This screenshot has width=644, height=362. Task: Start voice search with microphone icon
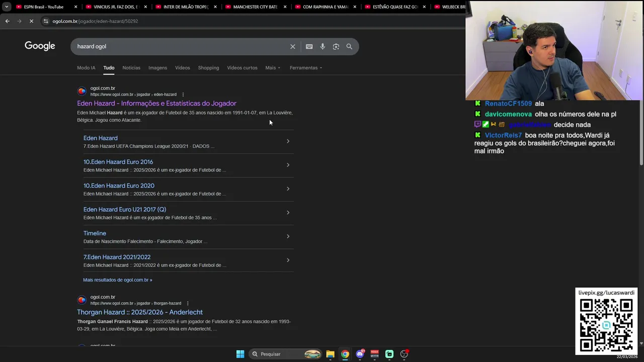(323, 46)
